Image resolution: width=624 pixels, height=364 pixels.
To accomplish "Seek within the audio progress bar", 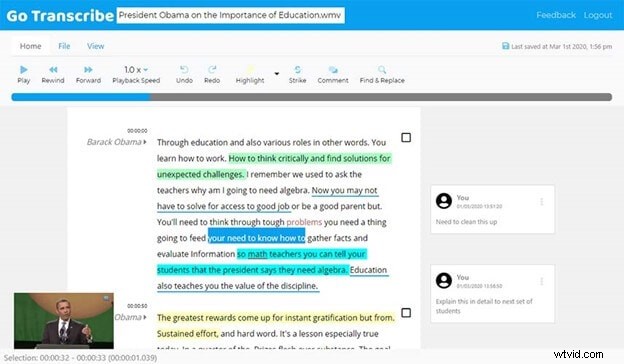I will coord(312,97).
